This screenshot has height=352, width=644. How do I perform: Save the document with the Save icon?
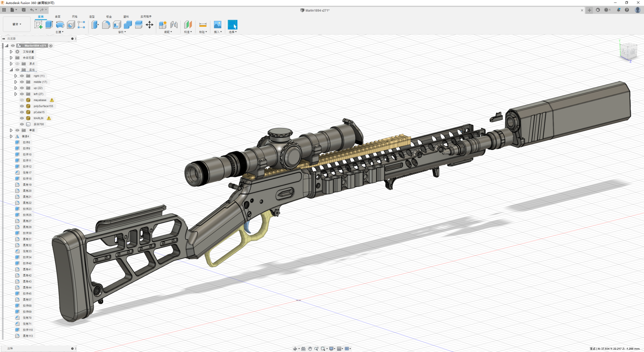[23, 10]
